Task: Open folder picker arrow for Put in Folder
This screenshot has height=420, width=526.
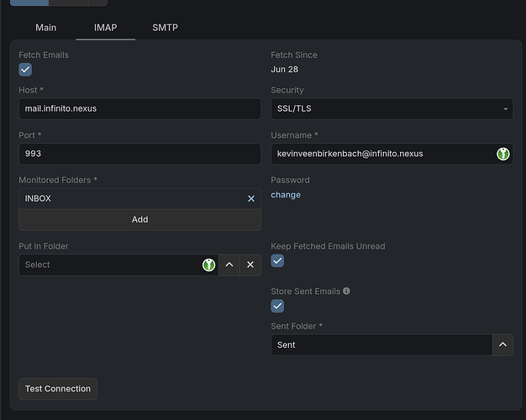Action: pos(229,265)
